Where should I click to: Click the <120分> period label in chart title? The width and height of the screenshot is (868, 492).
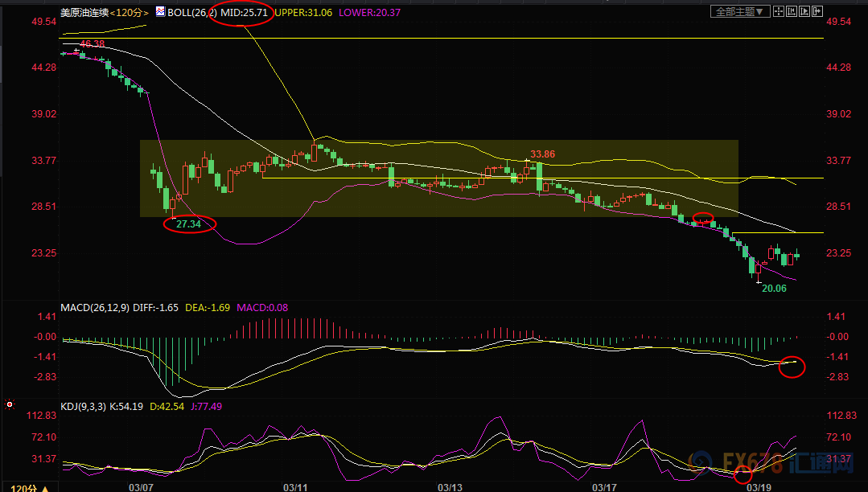pyautogui.click(x=129, y=12)
